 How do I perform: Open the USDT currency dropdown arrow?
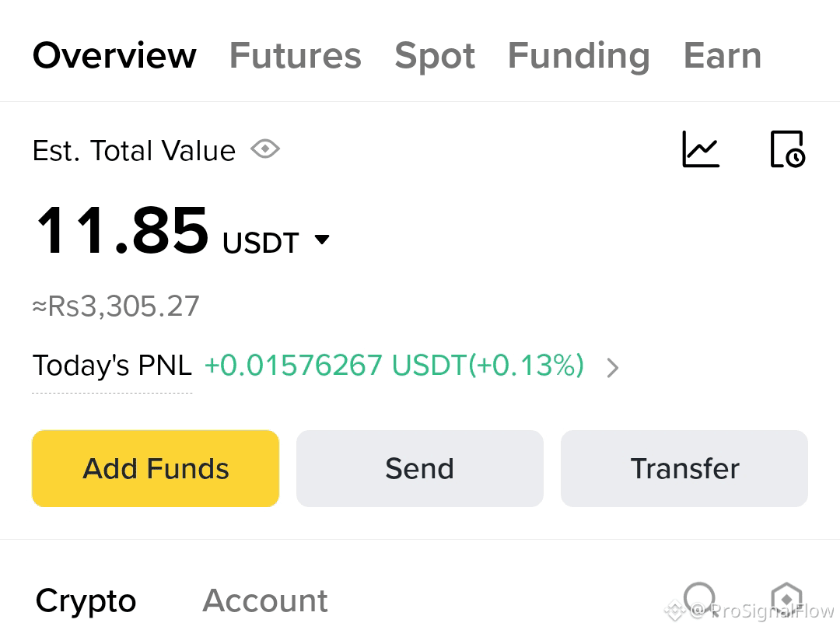coord(322,240)
